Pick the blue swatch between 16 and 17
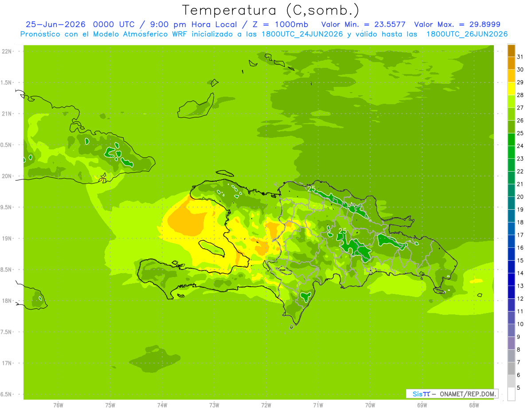The image size is (532, 411). pyautogui.click(x=511, y=241)
